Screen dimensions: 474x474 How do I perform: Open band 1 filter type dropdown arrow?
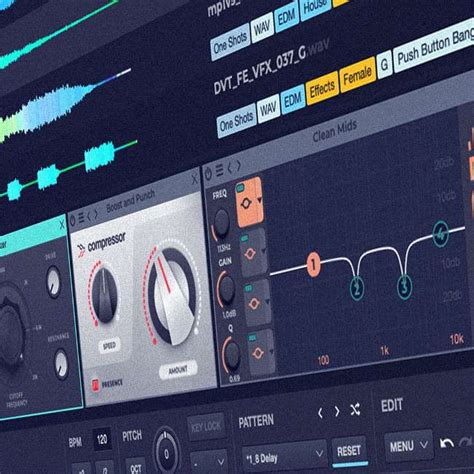[x=259, y=200]
